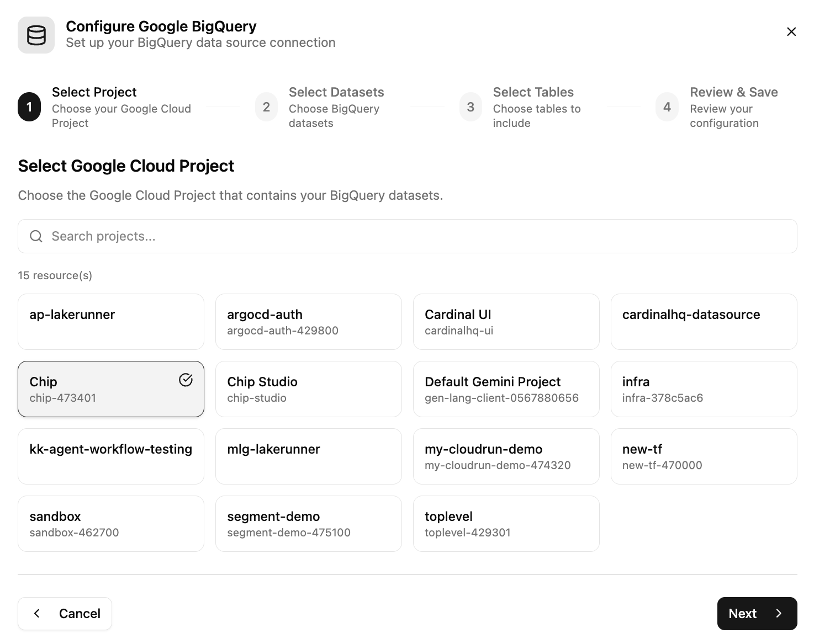Select the argocd-auth project card

click(x=308, y=322)
